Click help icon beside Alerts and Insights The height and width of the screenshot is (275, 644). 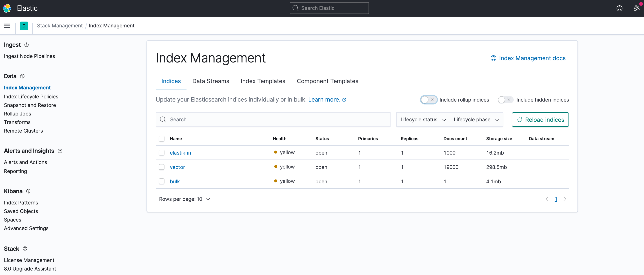[60, 151]
